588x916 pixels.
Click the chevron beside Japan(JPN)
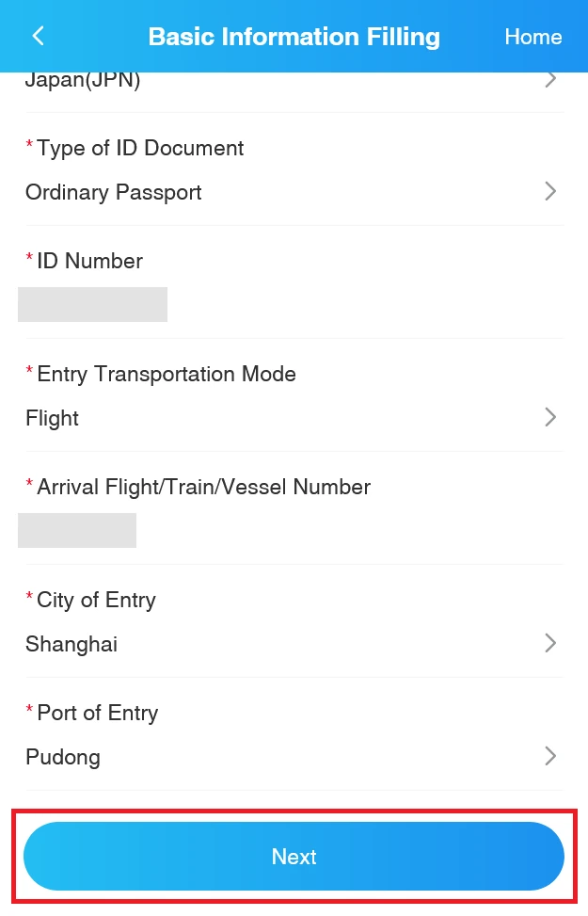click(x=551, y=81)
